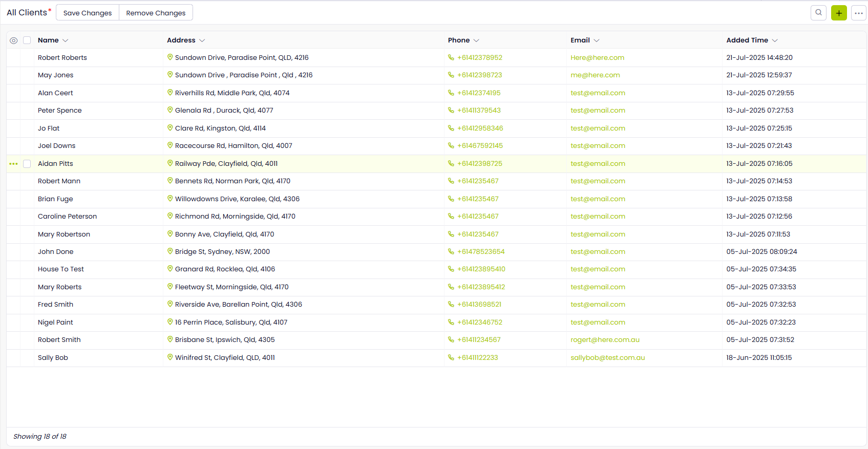Screen dimensions: 868x449
Task: Click map pin icon beside Railway Pde address
Action: point(170,163)
